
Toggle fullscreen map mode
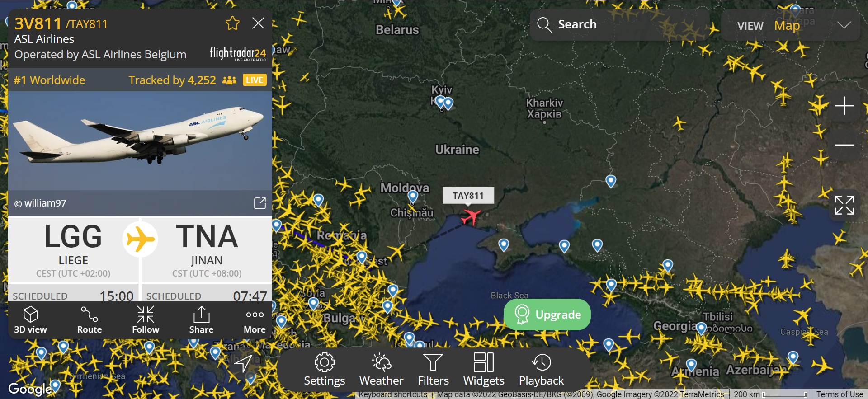click(x=844, y=205)
